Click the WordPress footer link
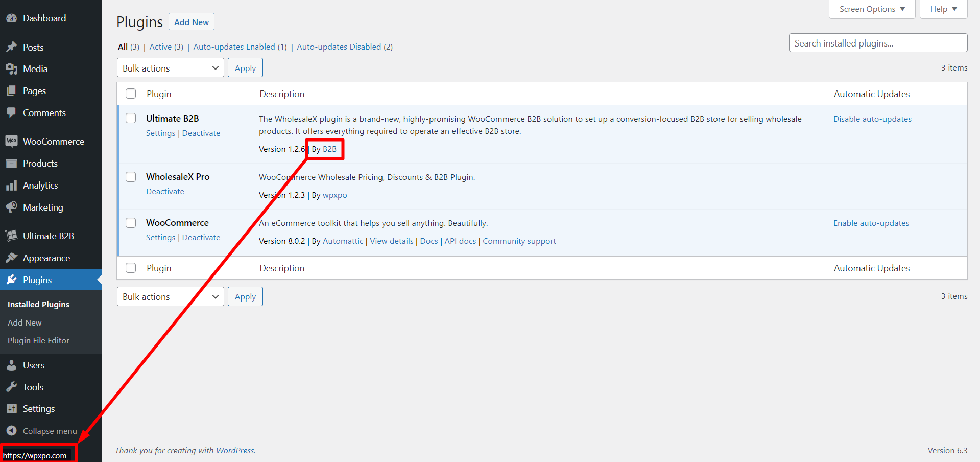The image size is (980, 462). (x=235, y=450)
